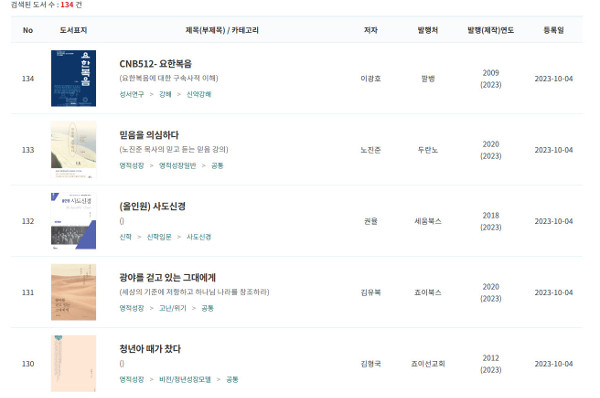Select the 비전/청년성장모델 category link
600x398 pixels.
coord(185,379)
